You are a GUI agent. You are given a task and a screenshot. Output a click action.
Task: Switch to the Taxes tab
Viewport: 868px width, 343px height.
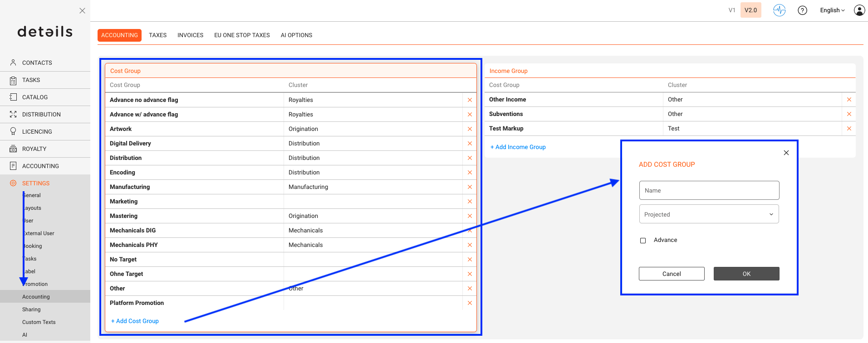click(x=157, y=35)
